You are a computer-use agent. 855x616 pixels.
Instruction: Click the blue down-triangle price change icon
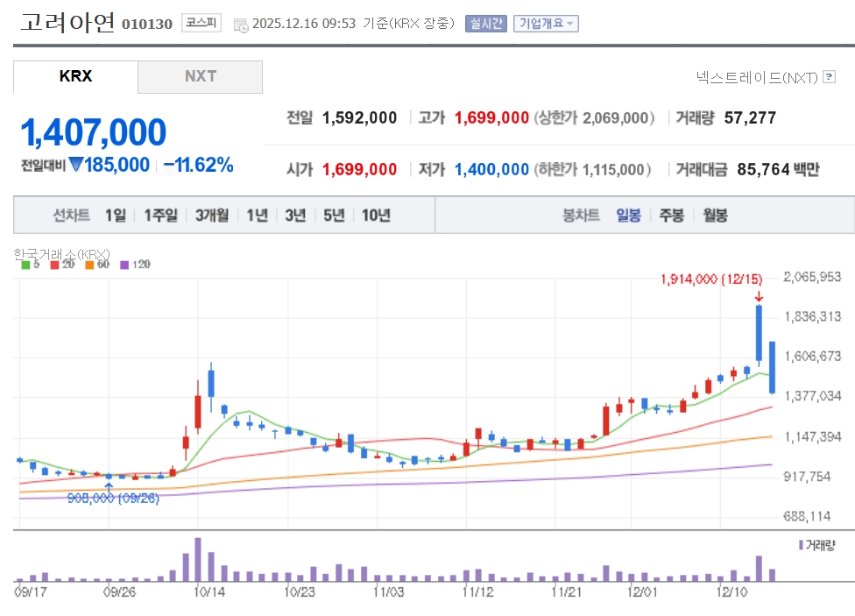[x=75, y=165]
